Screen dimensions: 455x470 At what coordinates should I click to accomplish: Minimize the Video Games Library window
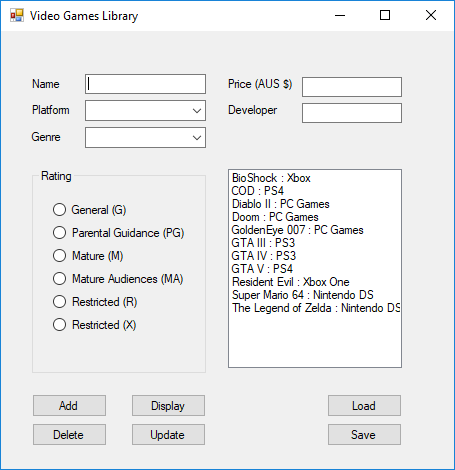click(x=340, y=15)
